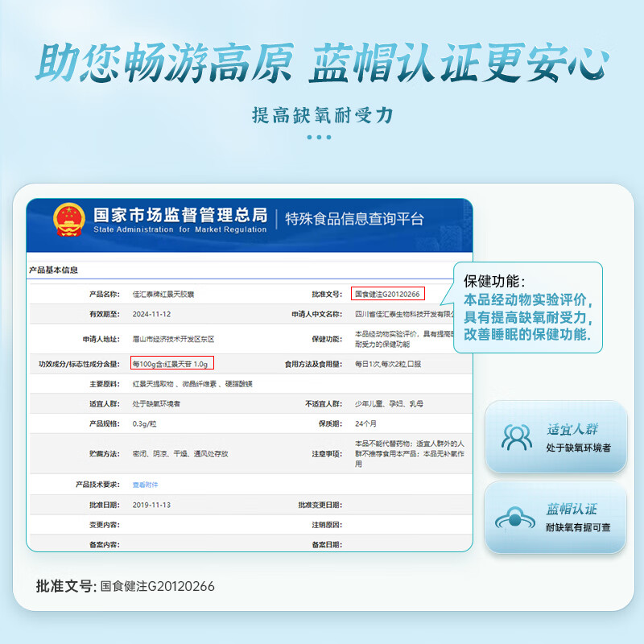
Task: Click the national emblem icon in the header
Action: click(71, 219)
